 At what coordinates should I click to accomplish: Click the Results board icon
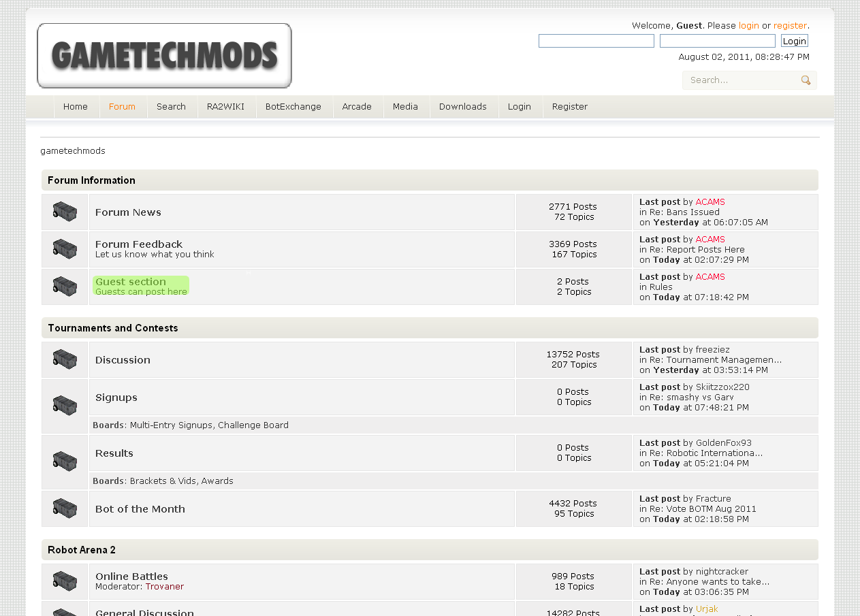coord(65,461)
